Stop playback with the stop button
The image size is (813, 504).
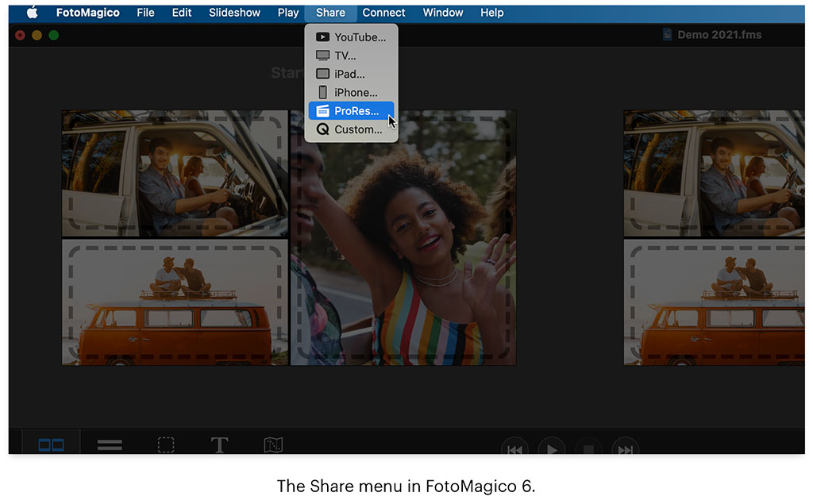click(588, 448)
